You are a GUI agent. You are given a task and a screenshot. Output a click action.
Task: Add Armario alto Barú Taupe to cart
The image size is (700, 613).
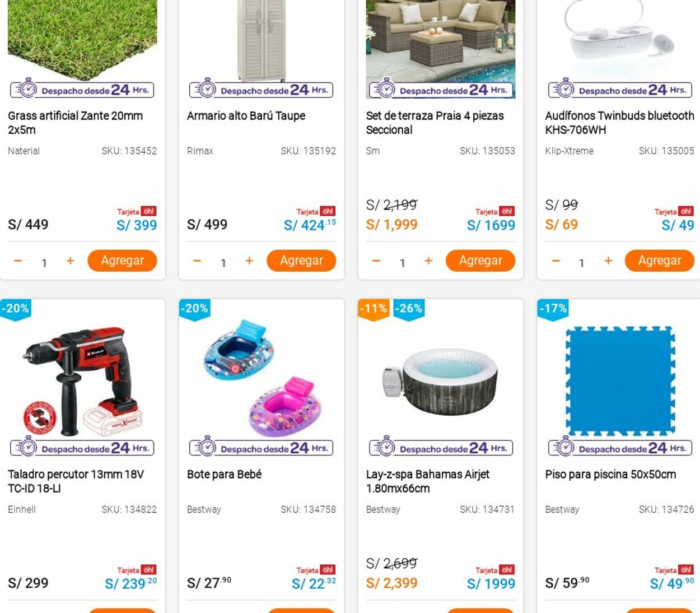[x=301, y=261]
